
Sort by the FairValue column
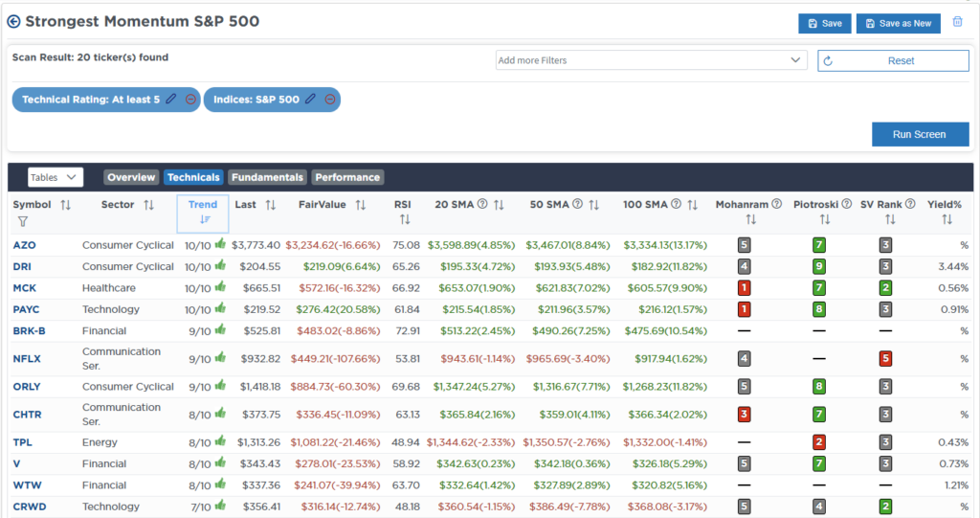click(361, 205)
